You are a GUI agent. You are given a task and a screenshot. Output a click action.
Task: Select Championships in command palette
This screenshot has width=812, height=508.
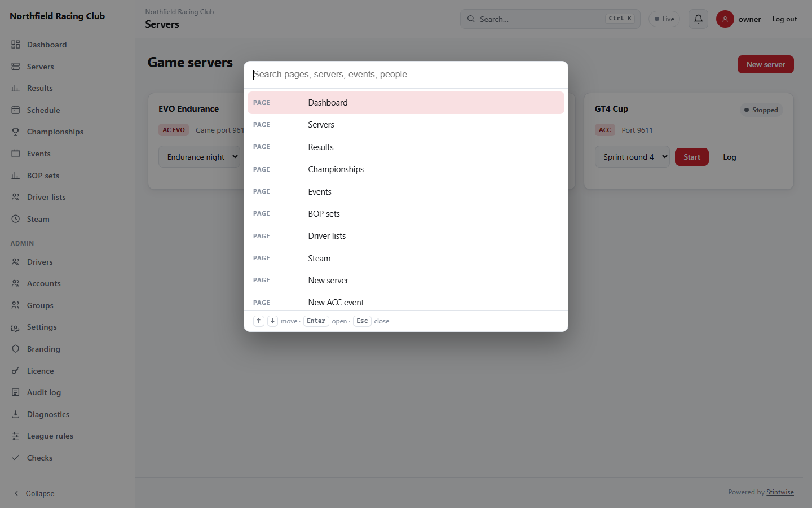[406, 169]
